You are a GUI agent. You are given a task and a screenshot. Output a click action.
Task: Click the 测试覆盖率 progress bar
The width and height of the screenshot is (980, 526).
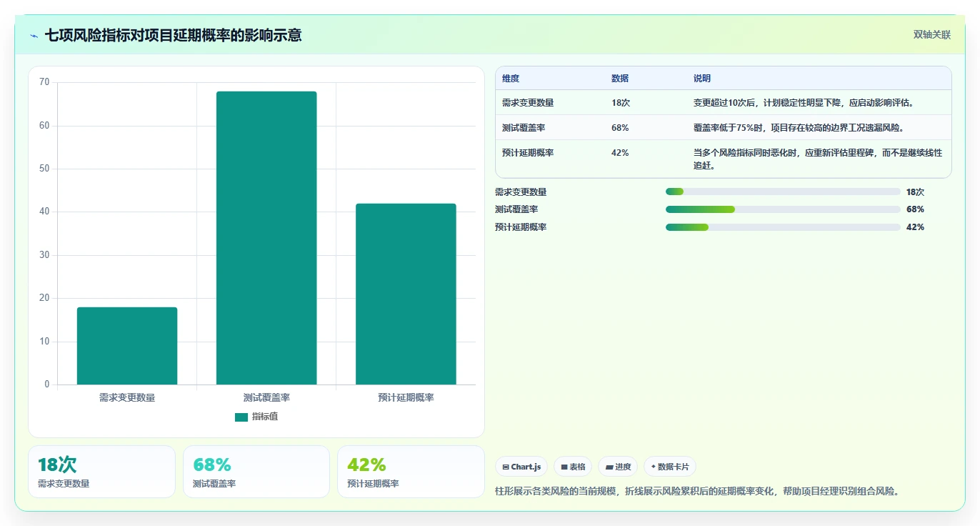click(x=783, y=209)
